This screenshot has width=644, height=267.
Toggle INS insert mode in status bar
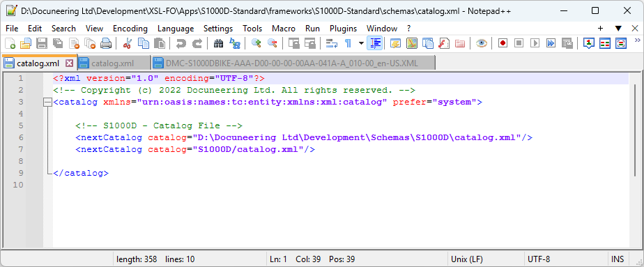(x=618, y=259)
